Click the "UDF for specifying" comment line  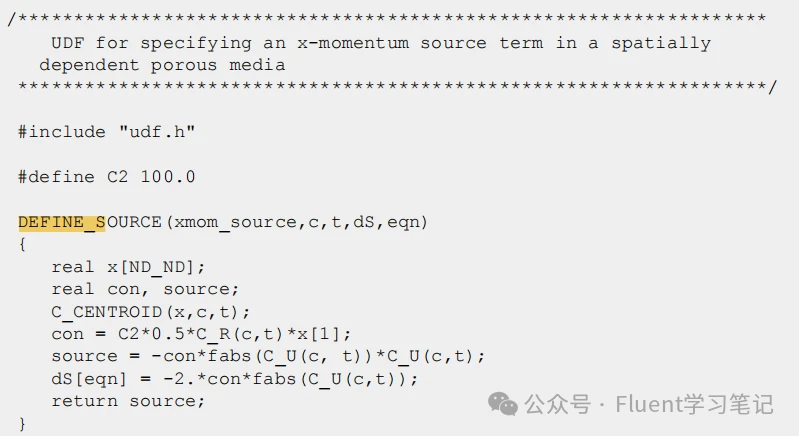(380, 43)
